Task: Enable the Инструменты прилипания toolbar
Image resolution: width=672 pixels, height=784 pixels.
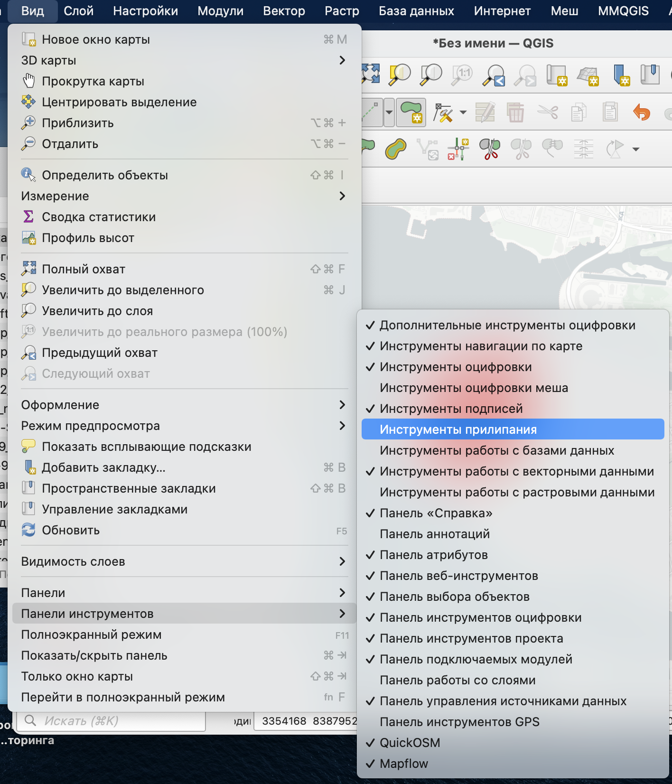Action: point(458,429)
